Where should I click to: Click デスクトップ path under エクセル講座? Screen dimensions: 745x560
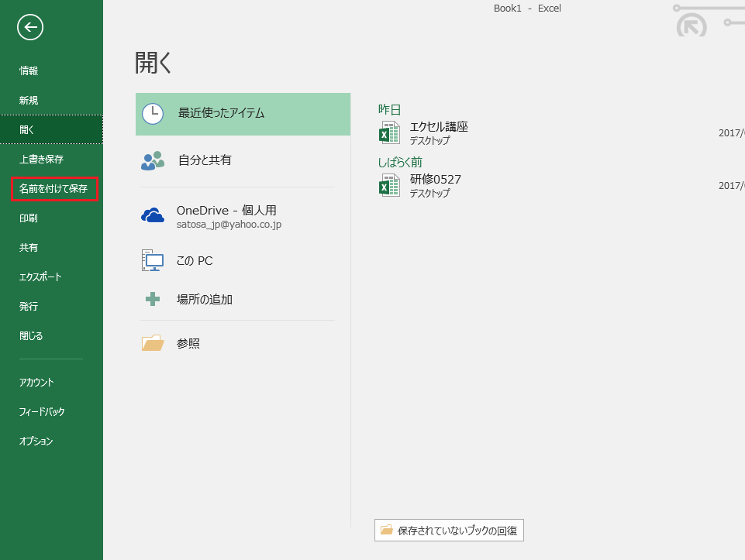tap(429, 140)
